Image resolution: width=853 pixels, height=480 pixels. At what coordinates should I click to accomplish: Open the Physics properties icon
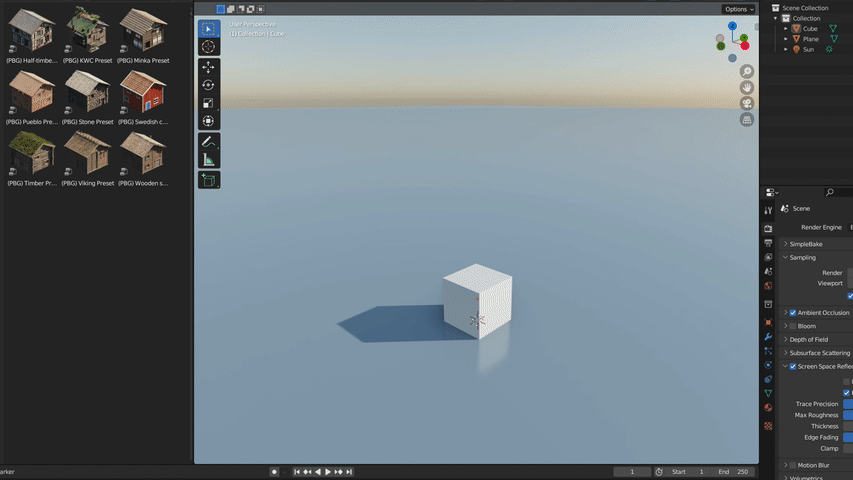pyautogui.click(x=768, y=365)
